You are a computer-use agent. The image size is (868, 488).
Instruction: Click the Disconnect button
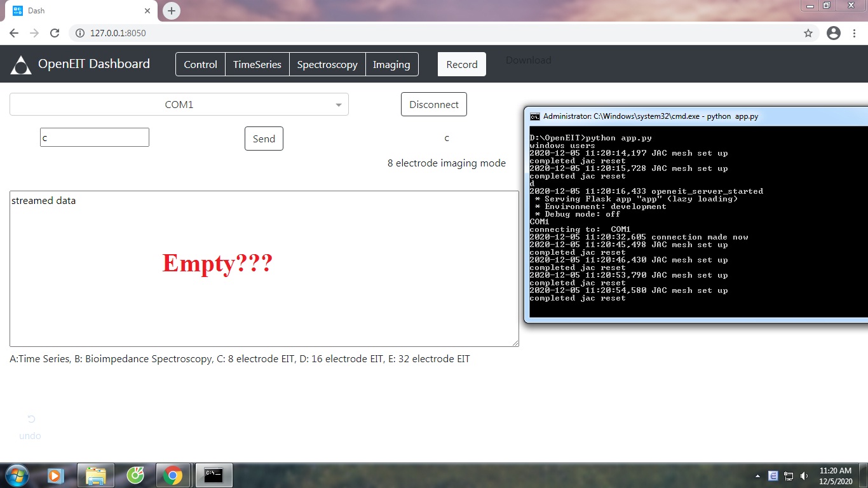434,104
